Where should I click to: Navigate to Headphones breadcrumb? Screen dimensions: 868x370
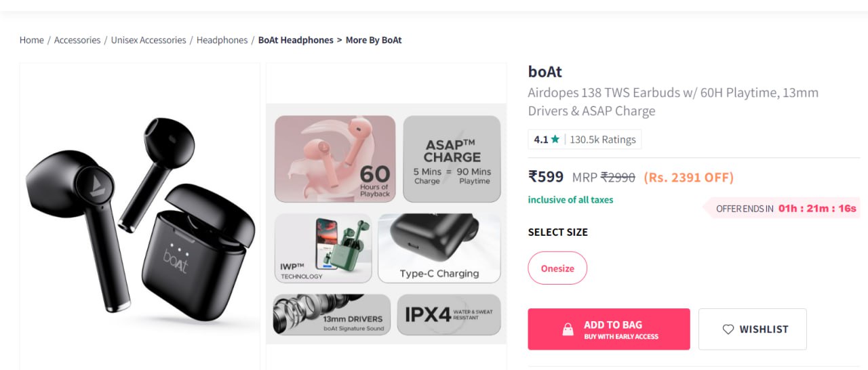(x=222, y=40)
